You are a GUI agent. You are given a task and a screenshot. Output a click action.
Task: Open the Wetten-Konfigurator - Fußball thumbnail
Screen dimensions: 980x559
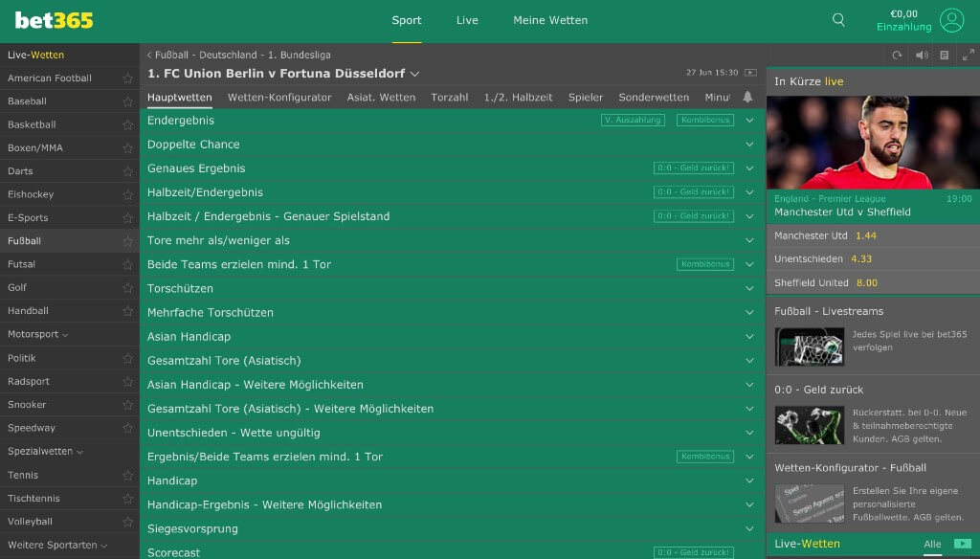[810, 503]
